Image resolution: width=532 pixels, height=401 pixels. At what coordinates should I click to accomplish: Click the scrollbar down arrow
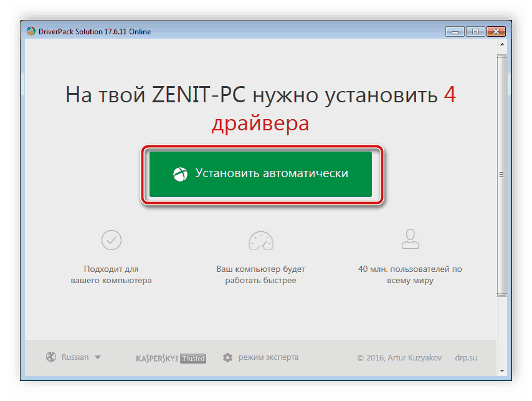[502, 371]
